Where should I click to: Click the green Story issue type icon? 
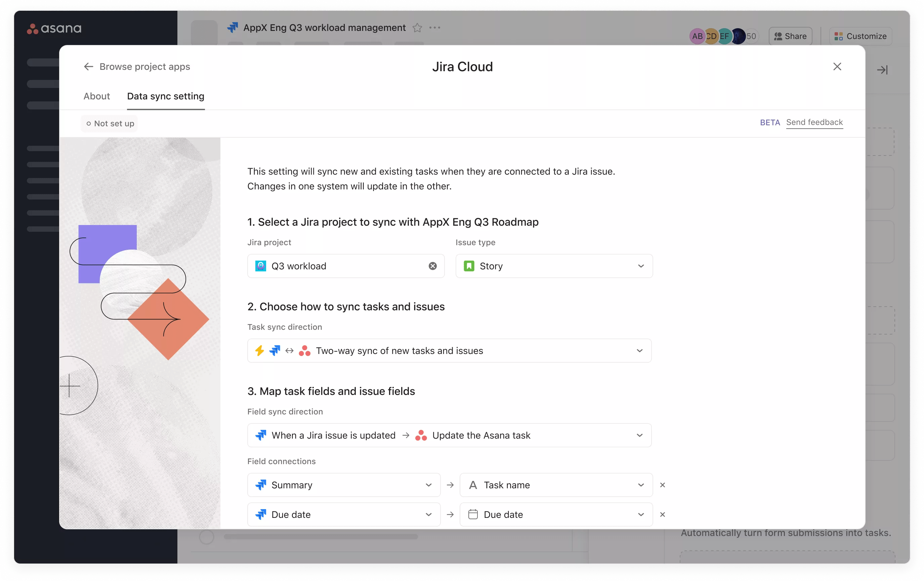click(469, 266)
